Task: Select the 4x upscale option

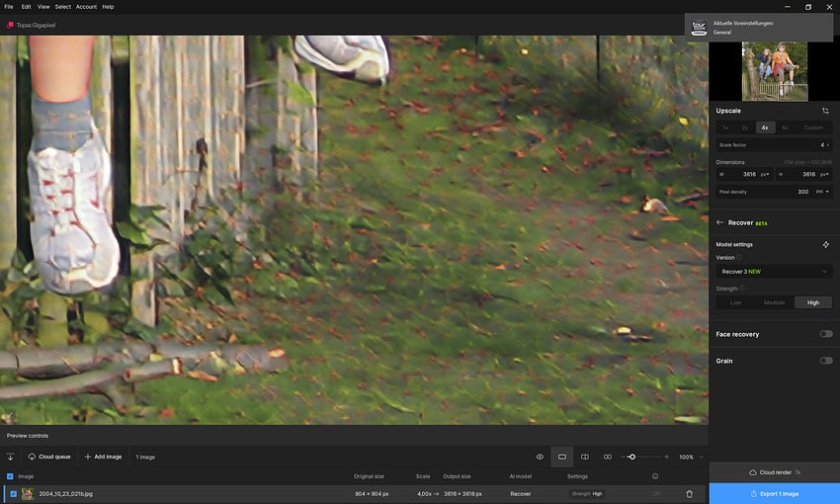Action: pyautogui.click(x=765, y=127)
